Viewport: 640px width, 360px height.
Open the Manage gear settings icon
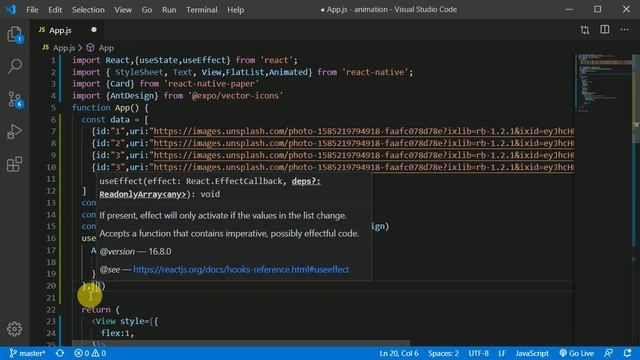pos(15,329)
